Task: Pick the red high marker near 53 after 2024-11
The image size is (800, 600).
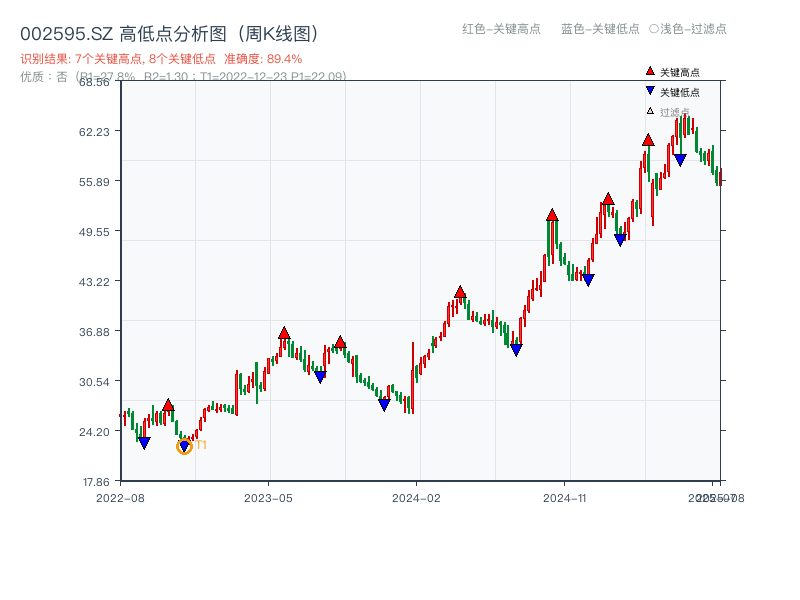Action: [608, 199]
